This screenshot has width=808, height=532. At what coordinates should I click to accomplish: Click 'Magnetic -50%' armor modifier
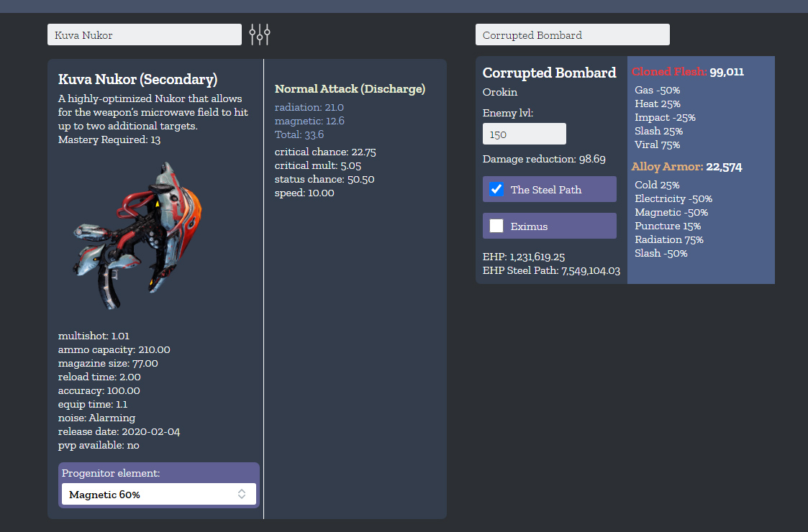671,212
